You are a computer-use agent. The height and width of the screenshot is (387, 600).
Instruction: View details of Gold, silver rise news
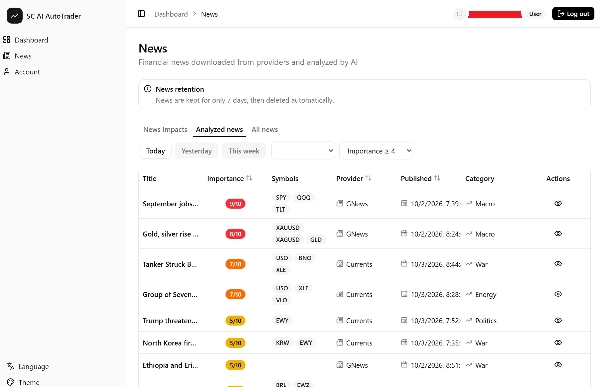(x=558, y=234)
